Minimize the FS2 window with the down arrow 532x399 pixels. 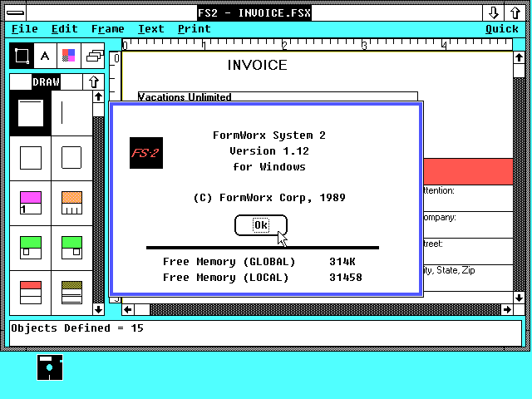493,13
